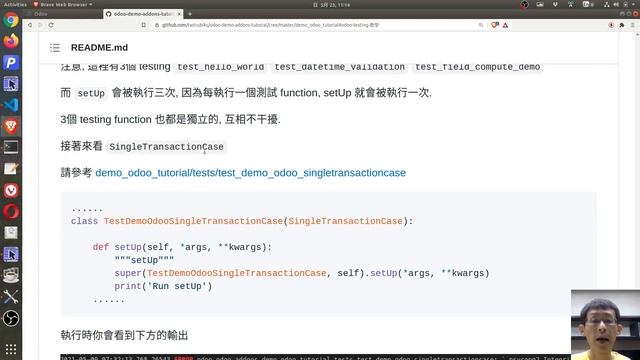The width and height of the screenshot is (640, 360).
Task: Switch to Brave browser dock icon
Action: [11, 127]
